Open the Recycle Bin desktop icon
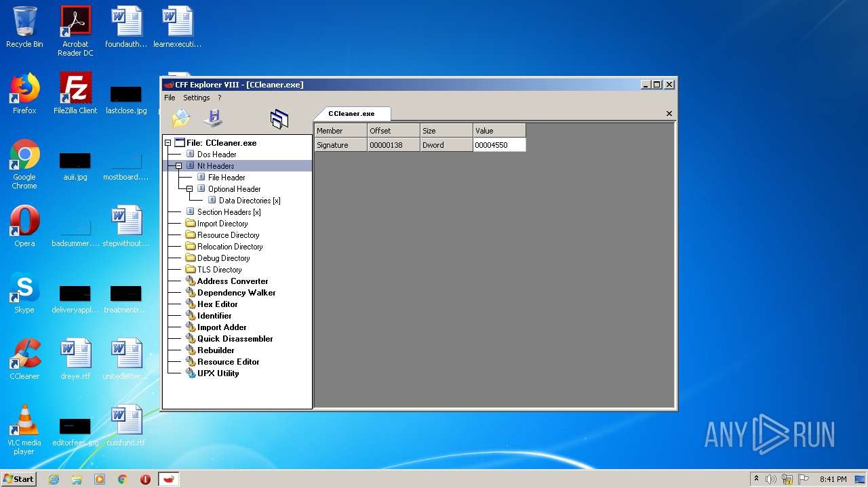The height and width of the screenshot is (488, 868). (x=24, y=27)
